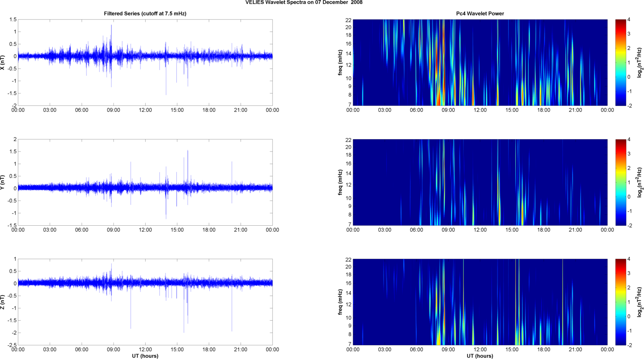Click the Y (nT) axis label
Viewport: 644px width, 359px height.
tap(3, 182)
